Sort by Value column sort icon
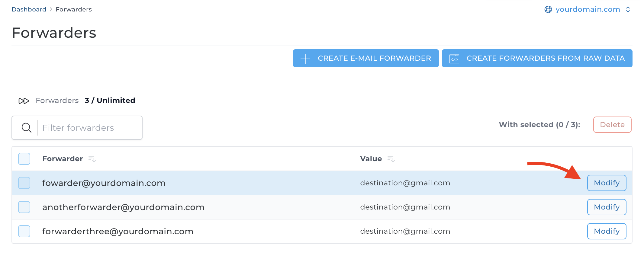This screenshot has width=644, height=256. (x=391, y=159)
